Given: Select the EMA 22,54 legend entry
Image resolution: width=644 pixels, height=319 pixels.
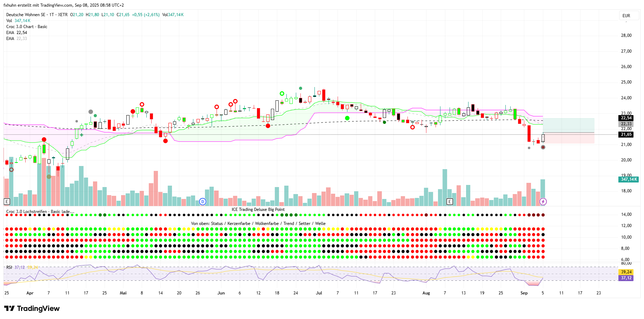Looking at the screenshot, I should [16, 33].
